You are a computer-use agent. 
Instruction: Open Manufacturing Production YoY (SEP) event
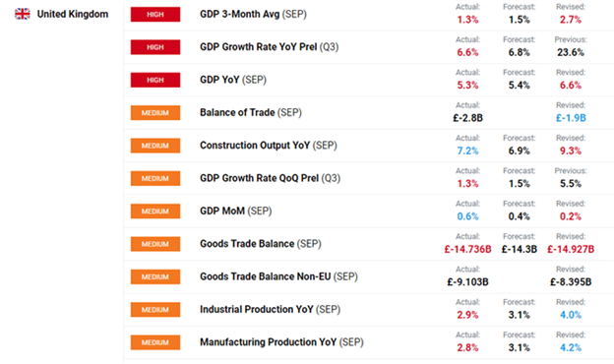(281, 342)
